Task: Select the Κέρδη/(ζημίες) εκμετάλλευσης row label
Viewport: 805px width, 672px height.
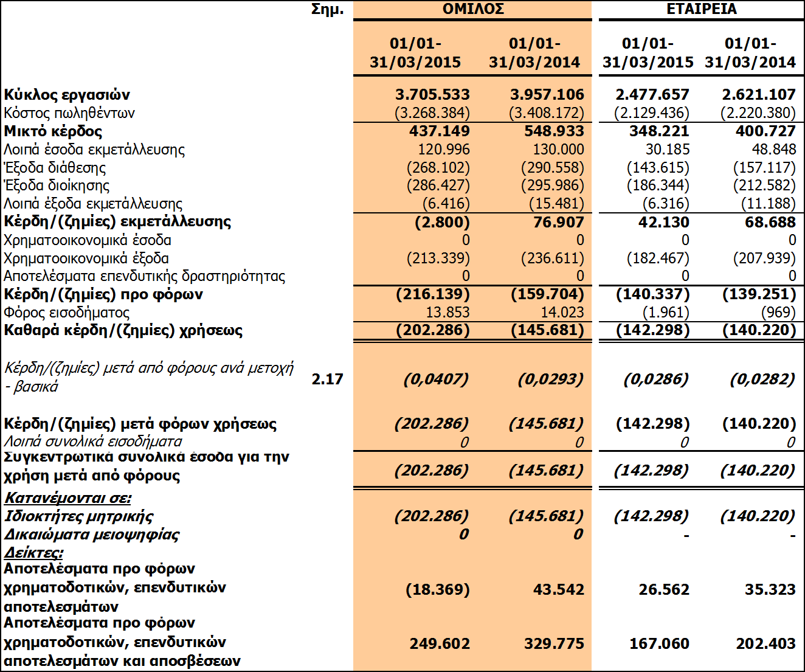Action: tap(117, 221)
